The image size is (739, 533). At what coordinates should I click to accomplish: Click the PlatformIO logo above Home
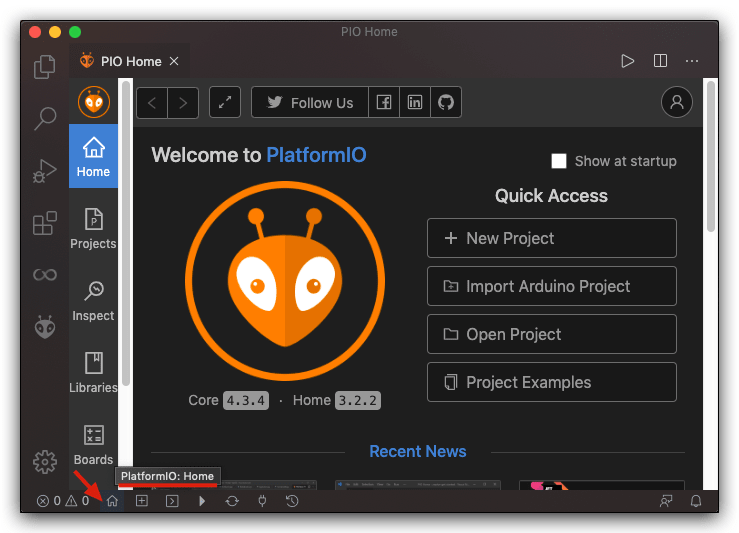coord(94,102)
